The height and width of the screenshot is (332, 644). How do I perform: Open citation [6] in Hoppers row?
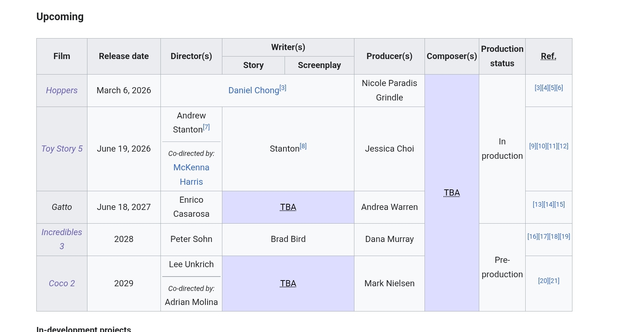click(559, 88)
